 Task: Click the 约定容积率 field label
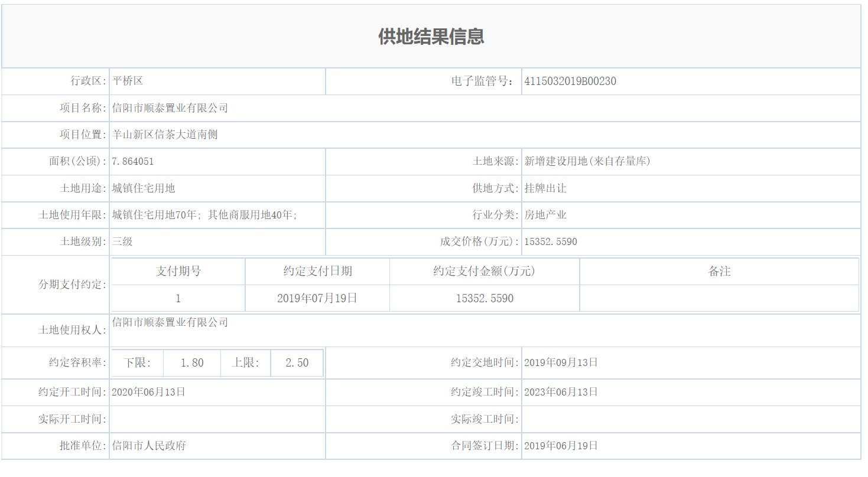pos(78,362)
